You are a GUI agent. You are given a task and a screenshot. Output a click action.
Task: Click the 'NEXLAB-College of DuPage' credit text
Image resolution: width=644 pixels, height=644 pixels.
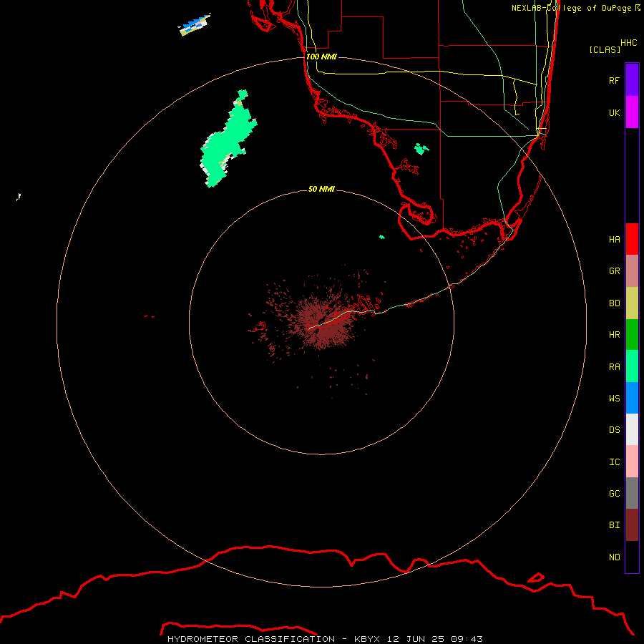(x=571, y=8)
